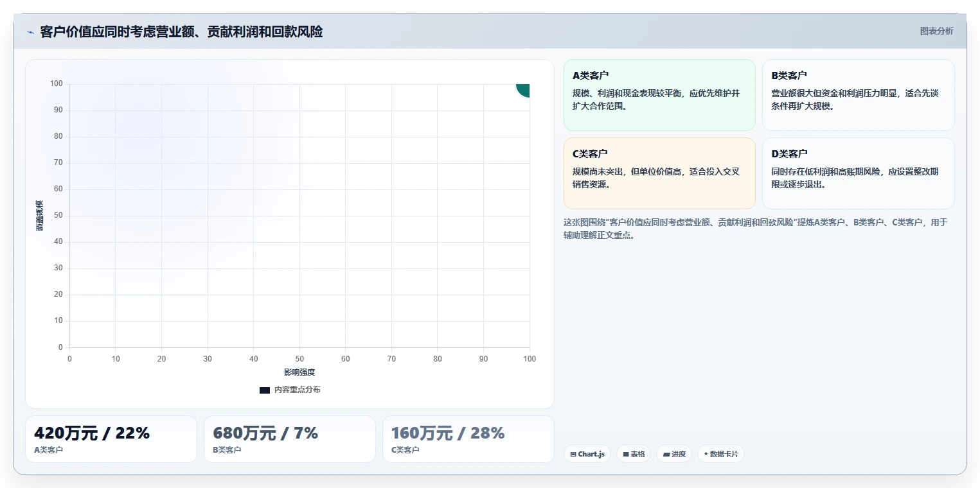Click the 影响强度 x-axis title
This screenshot has height=488, width=980.
pyautogui.click(x=299, y=372)
